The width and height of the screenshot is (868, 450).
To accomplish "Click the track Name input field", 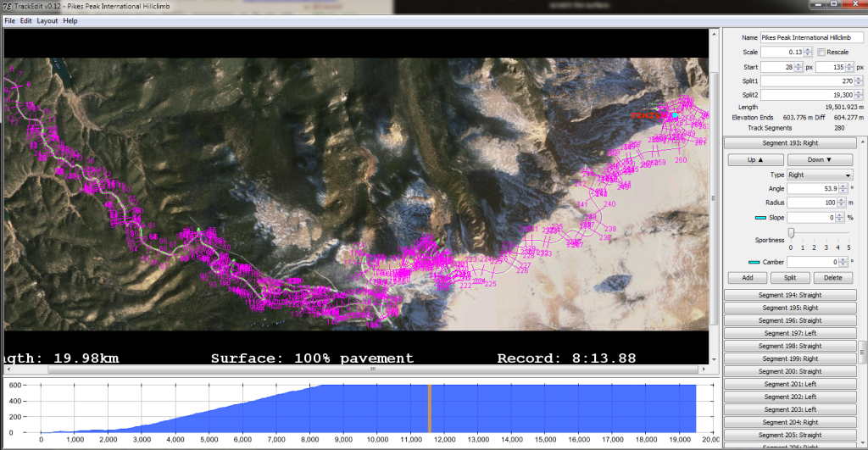I will coord(811,37).
